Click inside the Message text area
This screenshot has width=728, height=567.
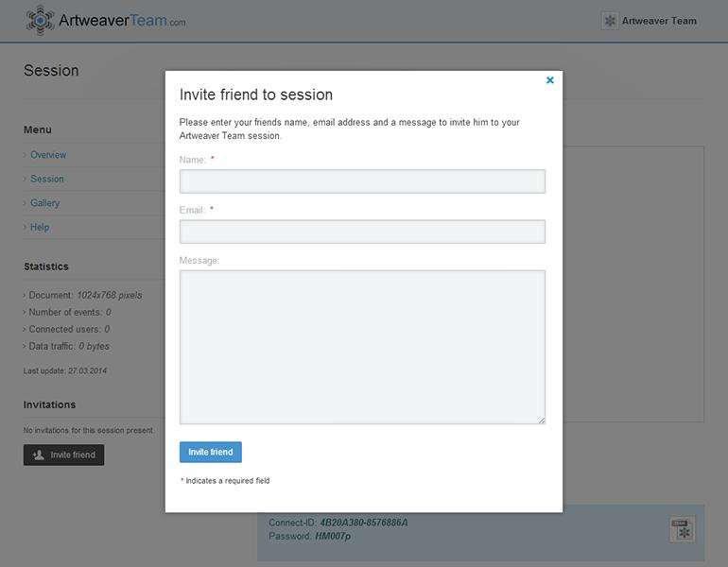[362, 347]
